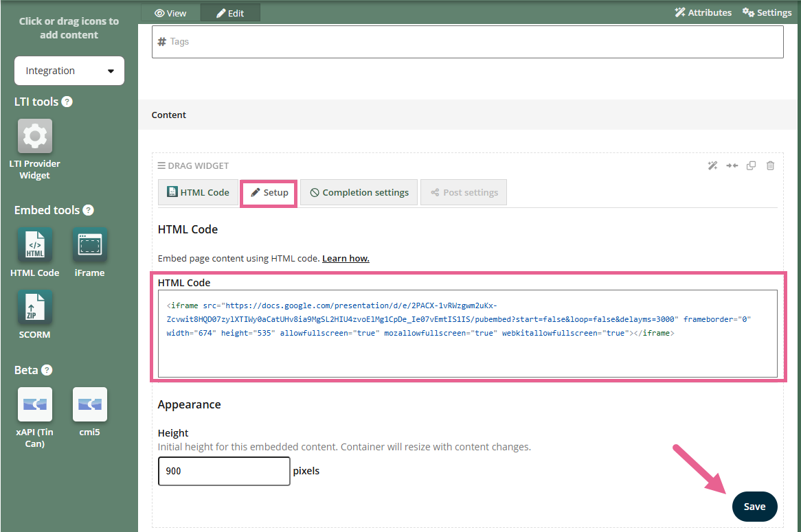Delete the widget with the trash icon
This screenshot has width=801, height=532.
pyautogui.click(x=770, y=165)
